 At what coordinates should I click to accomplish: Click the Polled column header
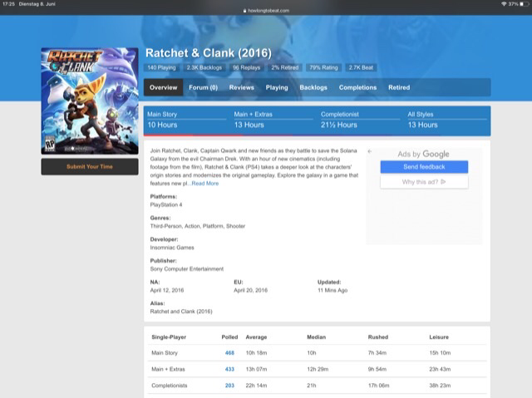[229, 337]
